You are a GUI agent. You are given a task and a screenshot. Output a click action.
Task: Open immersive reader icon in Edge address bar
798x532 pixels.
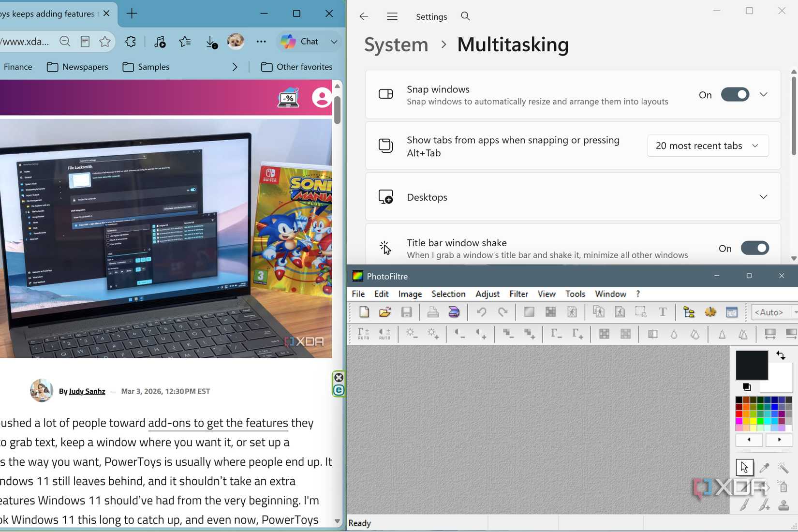click(85, 42)
